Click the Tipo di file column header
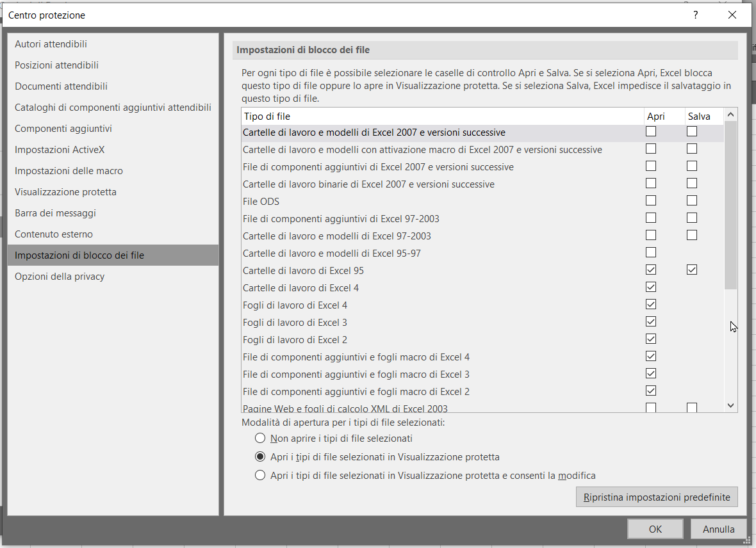 443,116
